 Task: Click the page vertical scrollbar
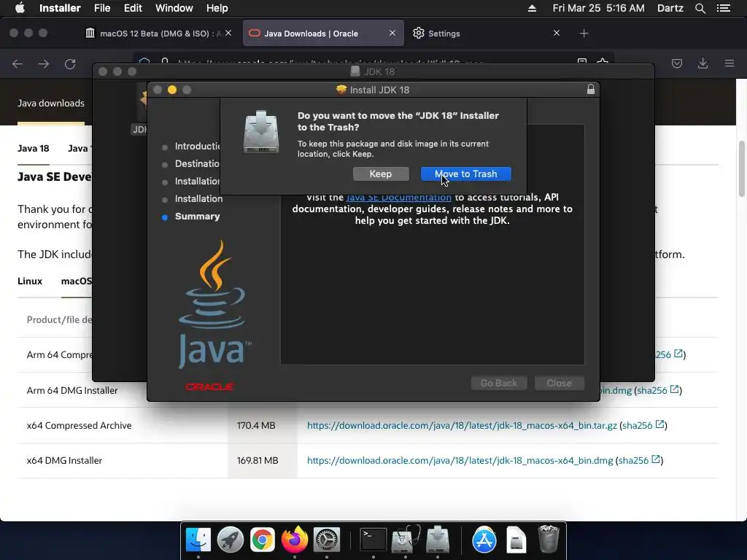(x=741, y=169)
